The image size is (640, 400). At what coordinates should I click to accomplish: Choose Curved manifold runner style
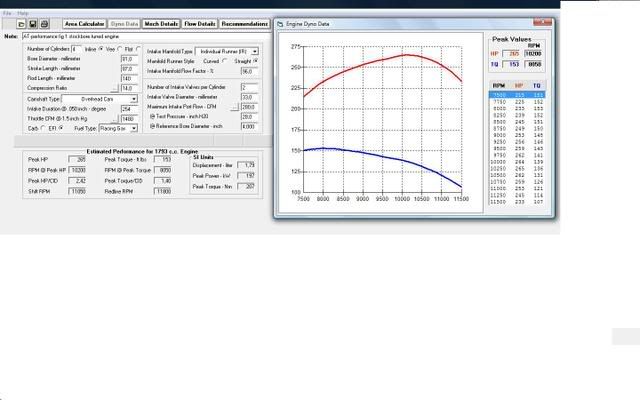[x=226, y=61]
